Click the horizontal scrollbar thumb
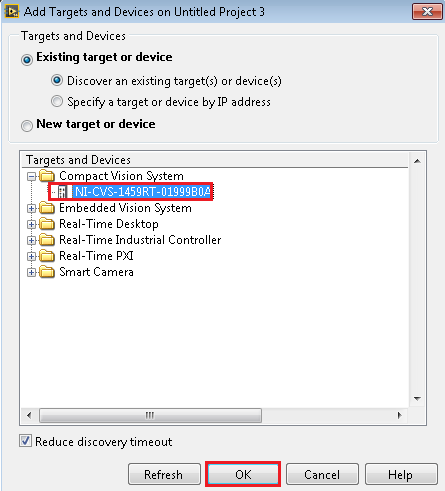445x491 pixels. coord(150,415)
